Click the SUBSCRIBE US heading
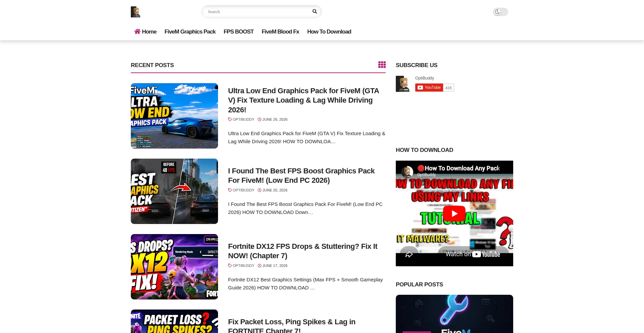The image size is (644, 333). click(417, 65)
